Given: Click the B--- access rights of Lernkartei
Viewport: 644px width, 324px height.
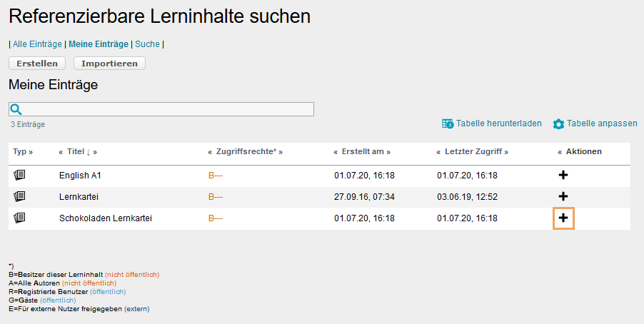Looking at the screenshot, I should click(216, 196).
